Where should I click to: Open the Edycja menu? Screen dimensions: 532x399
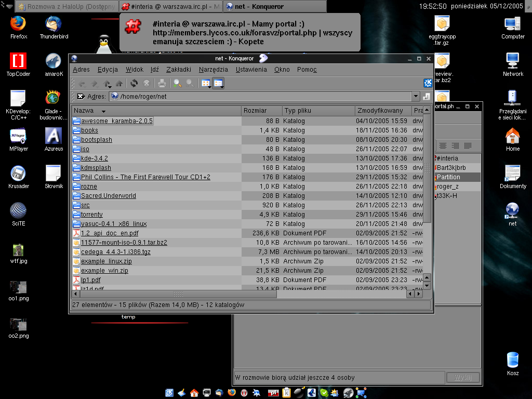pyautogui.click(x=108, y=70)
